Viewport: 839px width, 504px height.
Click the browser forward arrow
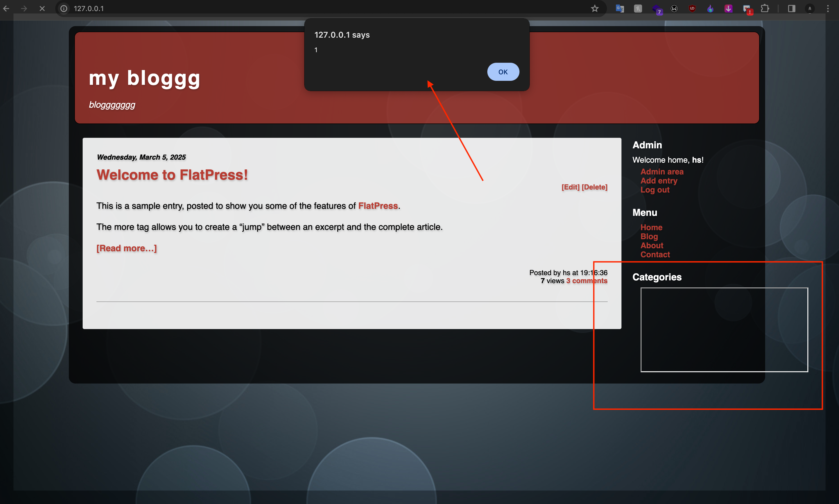click(x=24, y=9)
